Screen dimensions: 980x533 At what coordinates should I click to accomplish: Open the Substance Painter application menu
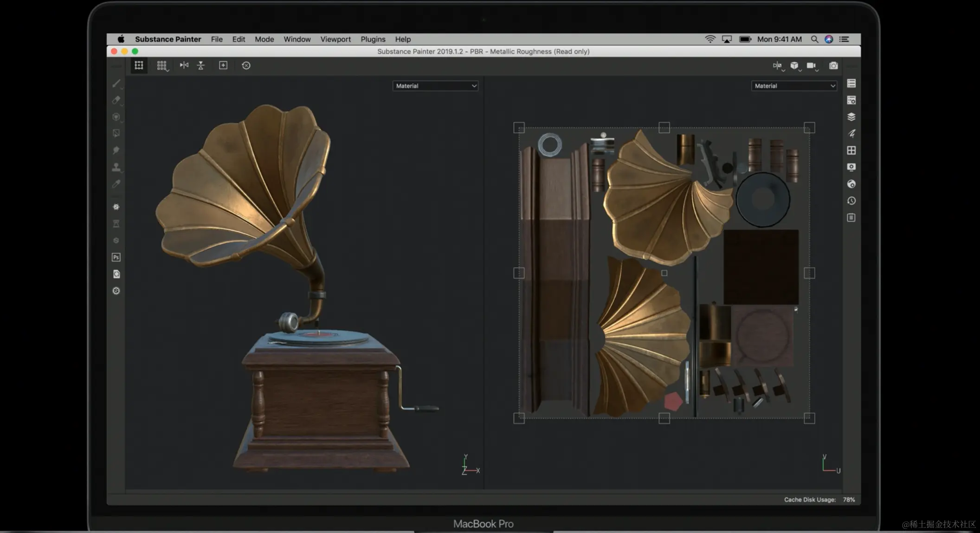(168, 39)
